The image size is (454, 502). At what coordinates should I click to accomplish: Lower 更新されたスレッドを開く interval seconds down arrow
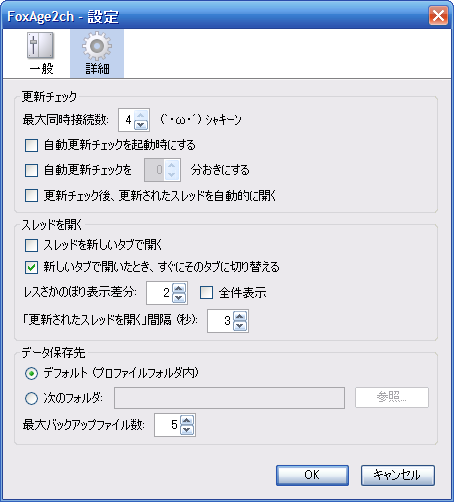coord(240,325)
